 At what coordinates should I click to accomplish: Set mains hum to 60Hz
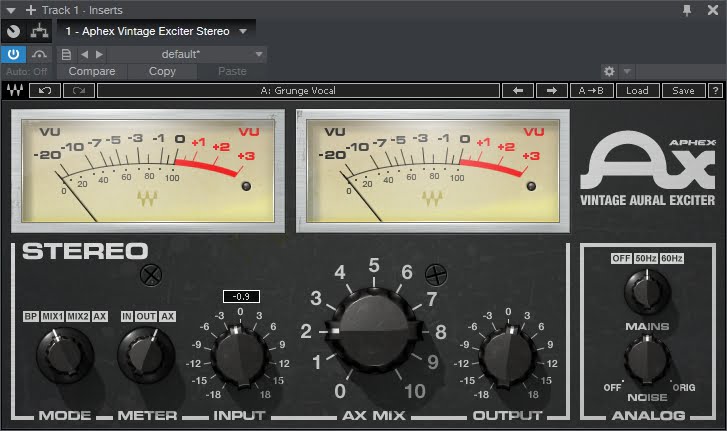(x=670, y=259)
